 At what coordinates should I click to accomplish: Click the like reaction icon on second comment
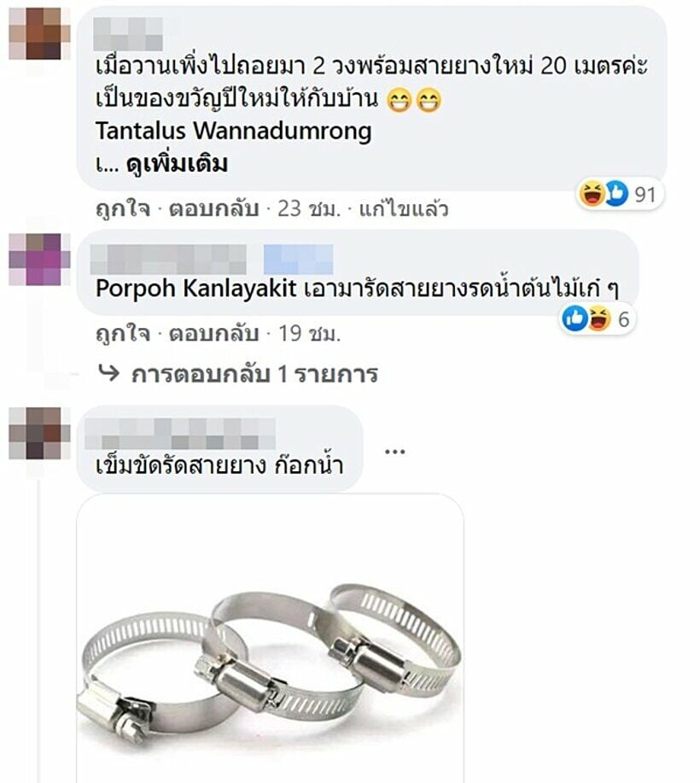pyautogui.click(x=575, y=318)
